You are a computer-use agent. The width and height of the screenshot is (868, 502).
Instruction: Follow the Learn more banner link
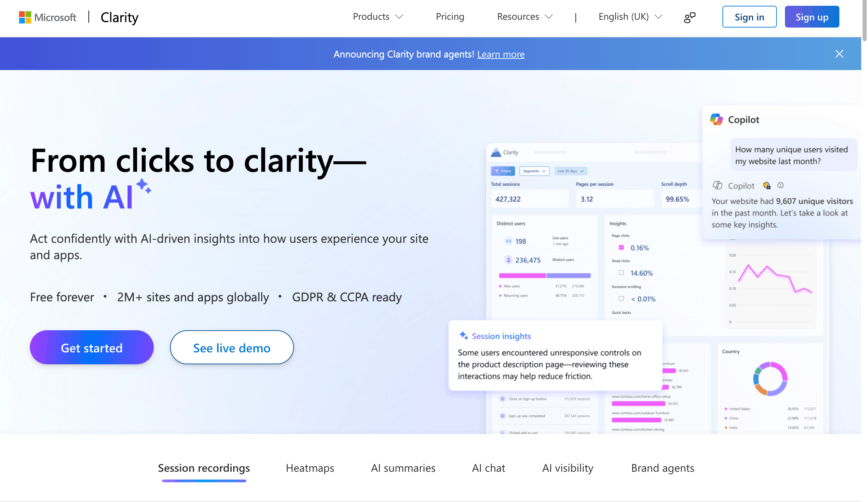coord(501,54)
